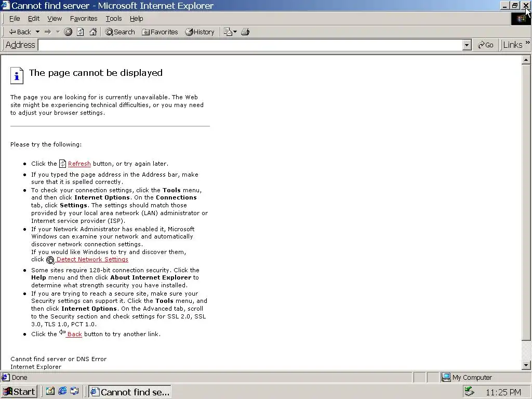Open the Edit menu
The width and height of the screenshot is (532, 399).
pos(34,19)
